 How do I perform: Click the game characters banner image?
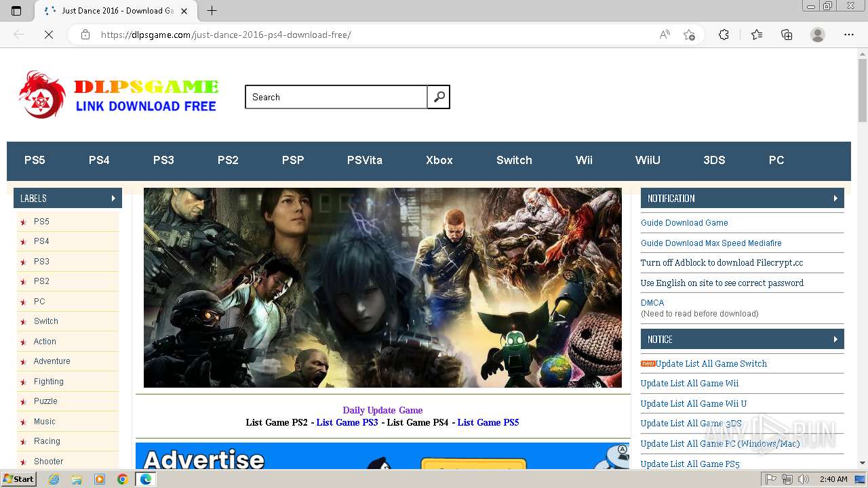point(382,288)
